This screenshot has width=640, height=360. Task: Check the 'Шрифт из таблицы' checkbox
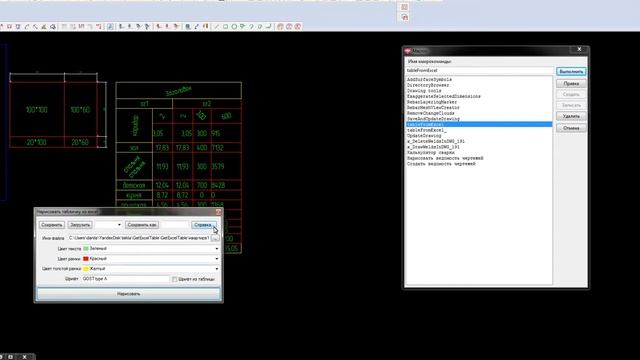pos(174,279)
